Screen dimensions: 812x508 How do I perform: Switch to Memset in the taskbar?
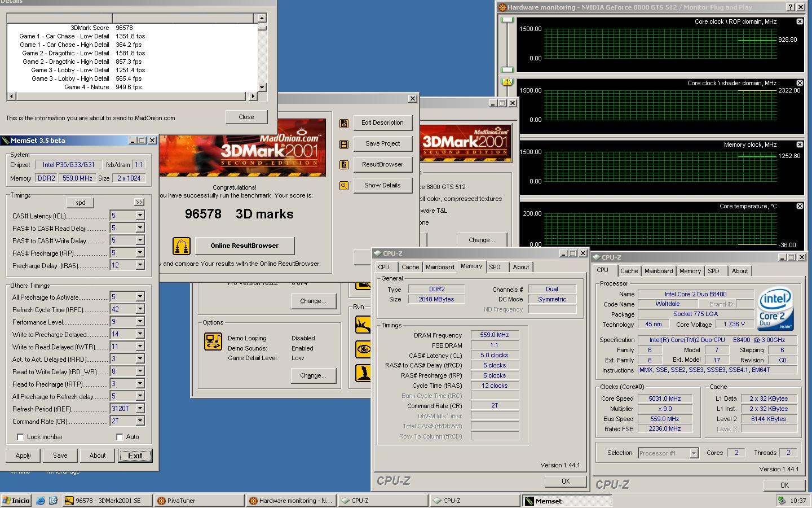coord(566,501)
